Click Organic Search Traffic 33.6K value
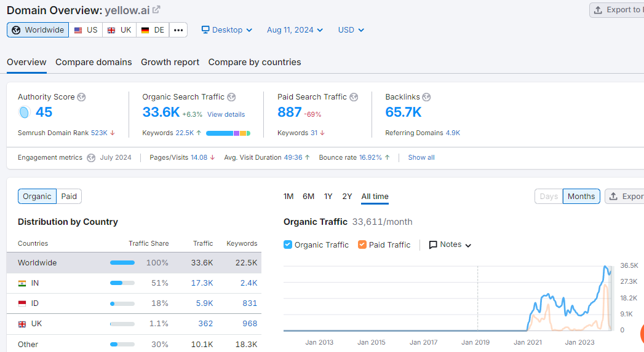644x352 pixels. (161, 112)
